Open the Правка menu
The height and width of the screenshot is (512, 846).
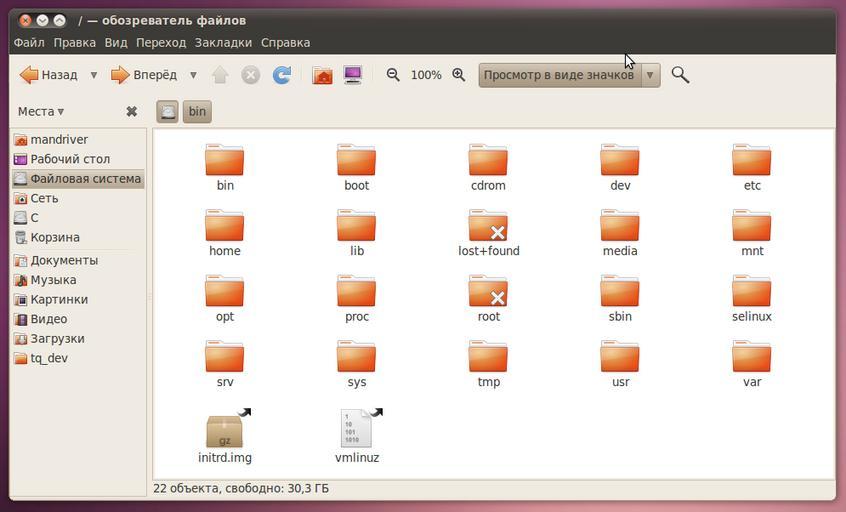click(x=74, y=43)
